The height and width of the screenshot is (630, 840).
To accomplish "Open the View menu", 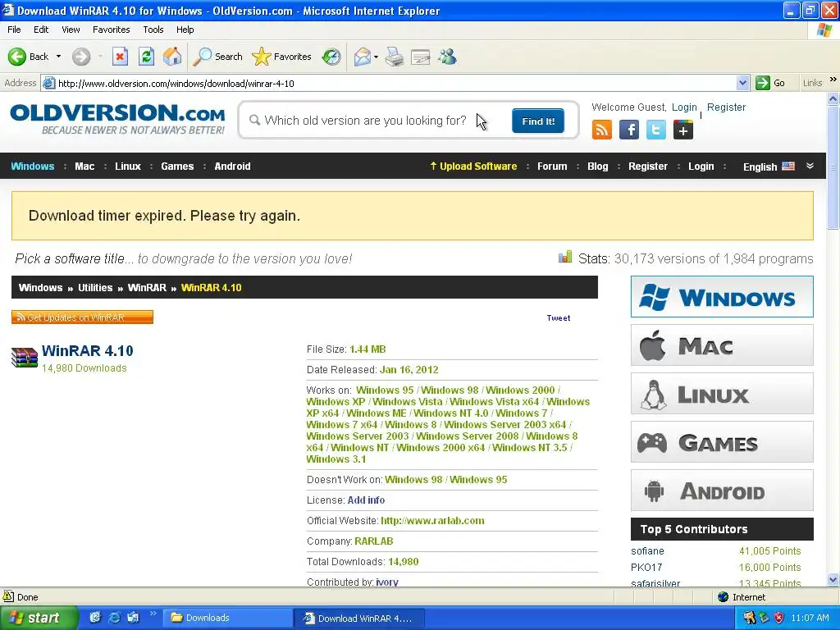I will coord(71,30).
